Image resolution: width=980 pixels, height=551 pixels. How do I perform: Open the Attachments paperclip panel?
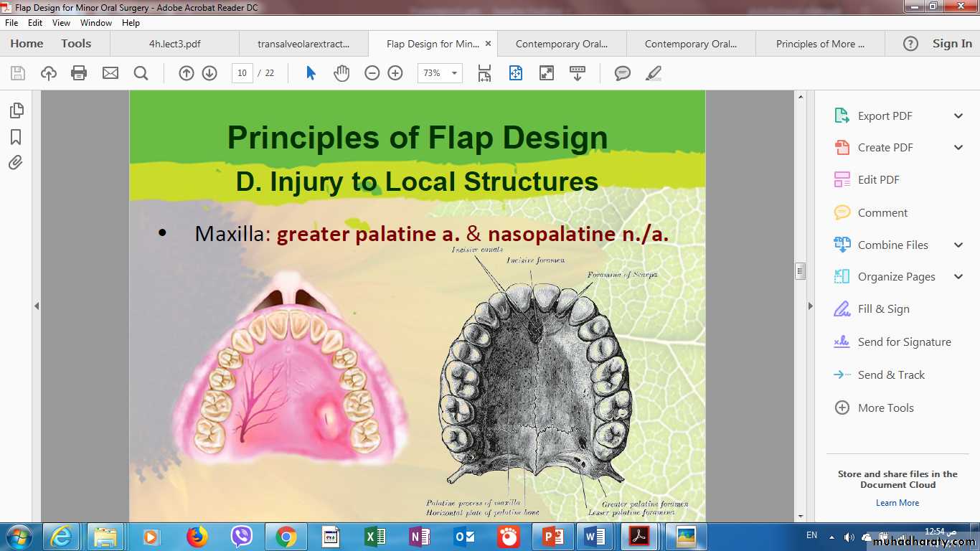click(x=16, y=163)
